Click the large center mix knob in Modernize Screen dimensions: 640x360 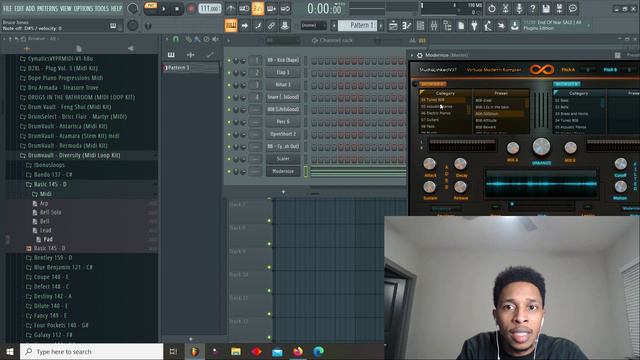(541, 146)
